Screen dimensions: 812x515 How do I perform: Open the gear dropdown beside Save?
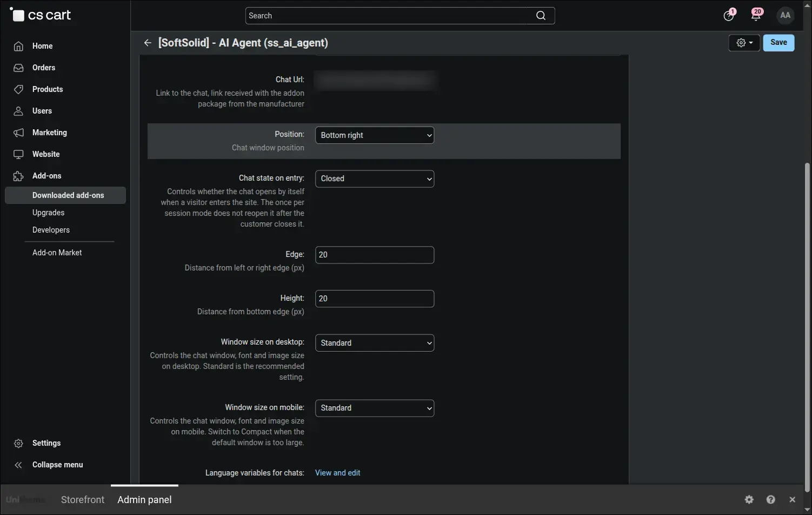[x=744, y=43]
